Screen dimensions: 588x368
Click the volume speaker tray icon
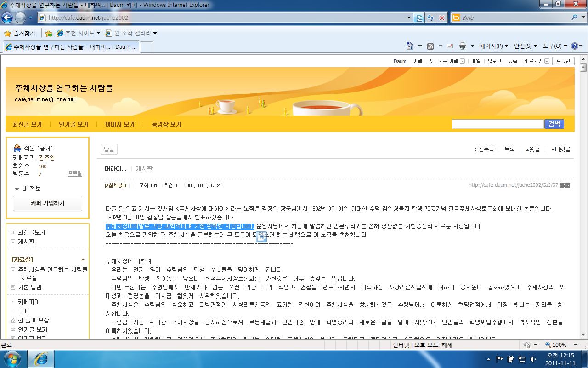pyautogui.click(x=532, y=359)
